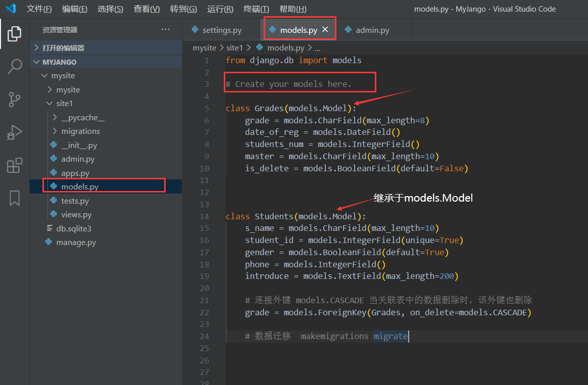Click site1 in the breadcrumb path
Image resolution: width=588 pixels, height=385 pixels.
tap(235, 47)
